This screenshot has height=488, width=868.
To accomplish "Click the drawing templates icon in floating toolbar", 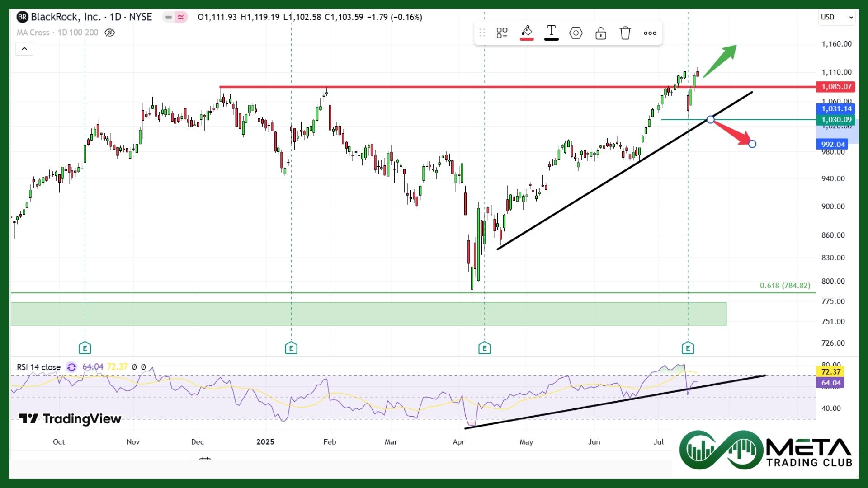I will point(502,33).
